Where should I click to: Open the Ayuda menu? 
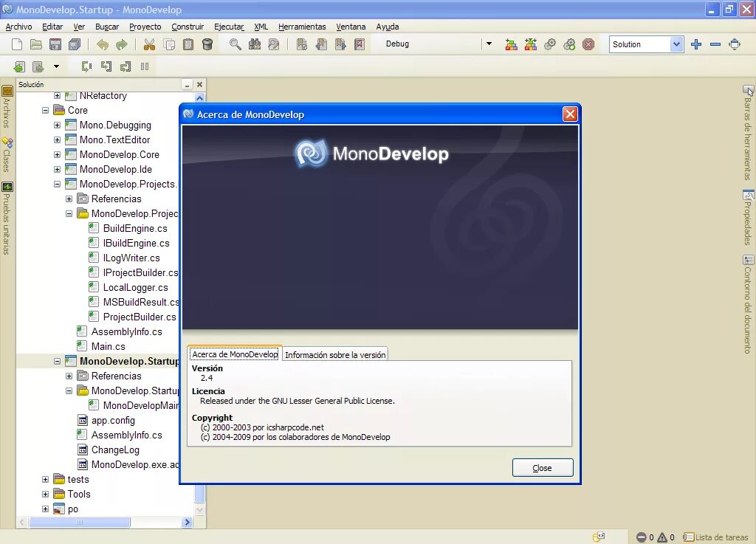pyautogui.click(x=387, y=27)
